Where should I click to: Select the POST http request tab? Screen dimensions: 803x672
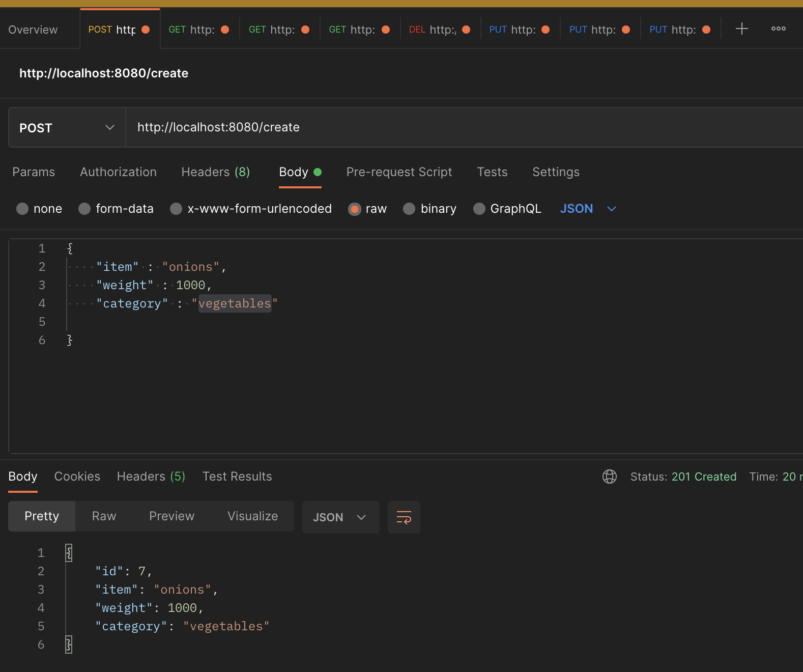pos(120,30)
